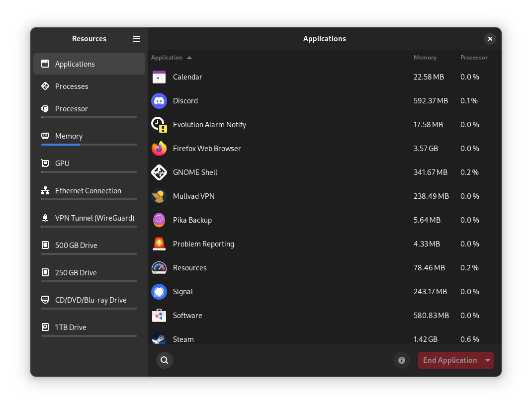This screenshot has width=532, height=410.
Task: Open the Ethernet Connection monitor icon
Action: (46, 190)
